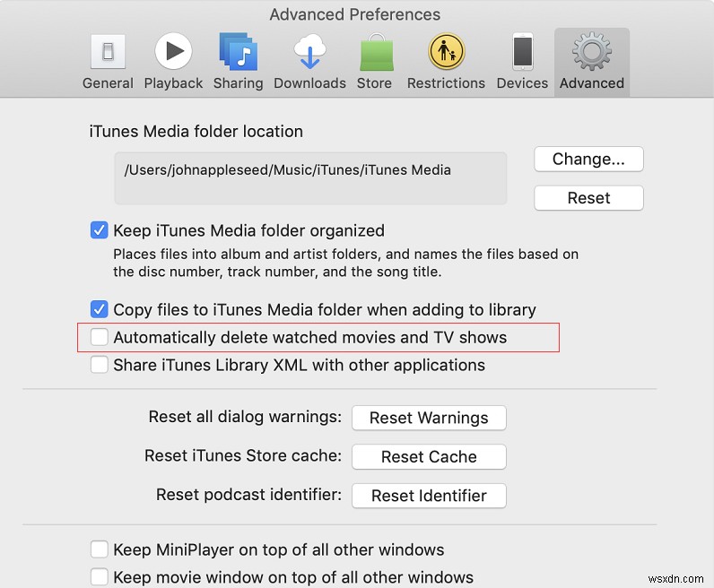Click the Advanced tab label
The image size is (714, 588).
pos(592,83)
